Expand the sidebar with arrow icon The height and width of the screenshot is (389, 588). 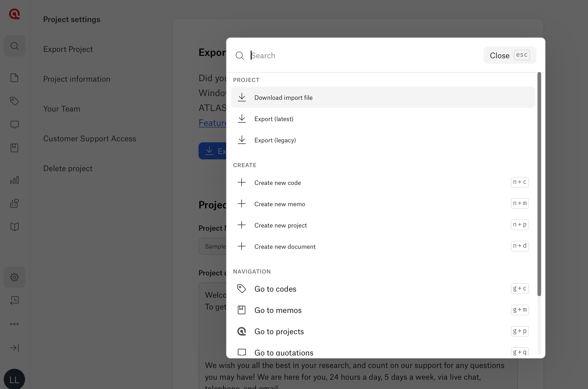[x=14, y=348]
